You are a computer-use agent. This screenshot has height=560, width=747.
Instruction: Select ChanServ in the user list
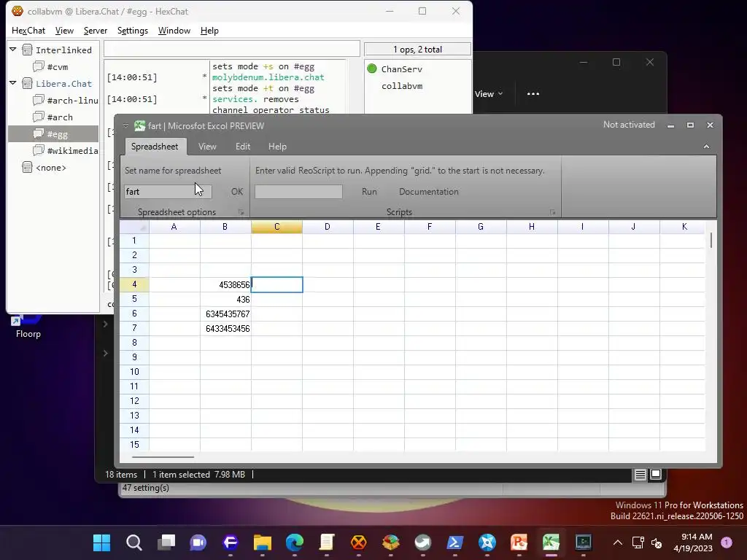[402, 69]
